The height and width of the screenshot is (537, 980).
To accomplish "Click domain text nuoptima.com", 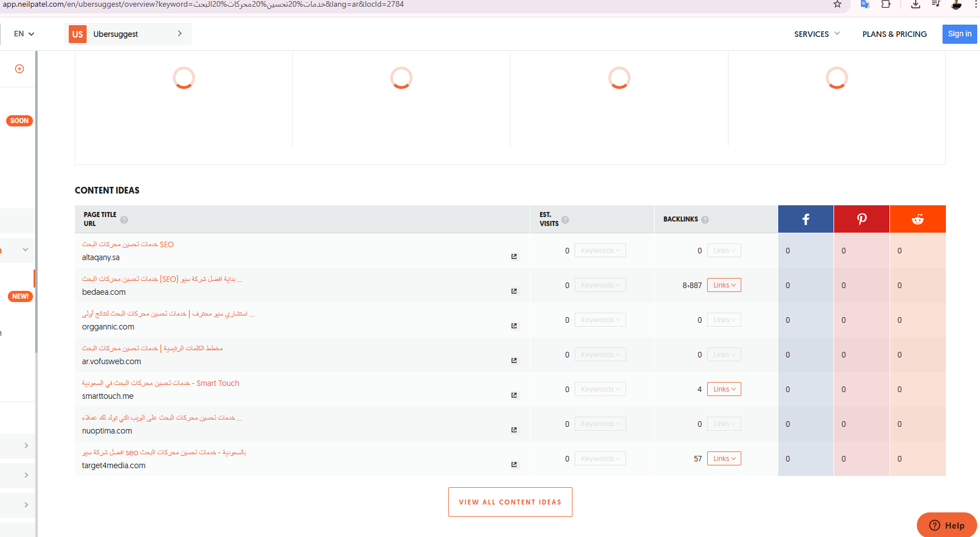I will pyautogui.click(x=107, y=431).
